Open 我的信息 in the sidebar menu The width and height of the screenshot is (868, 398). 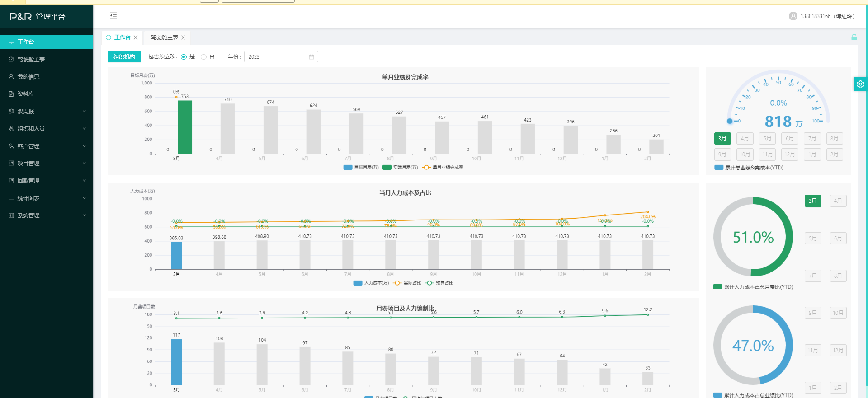tap(46, 77)
